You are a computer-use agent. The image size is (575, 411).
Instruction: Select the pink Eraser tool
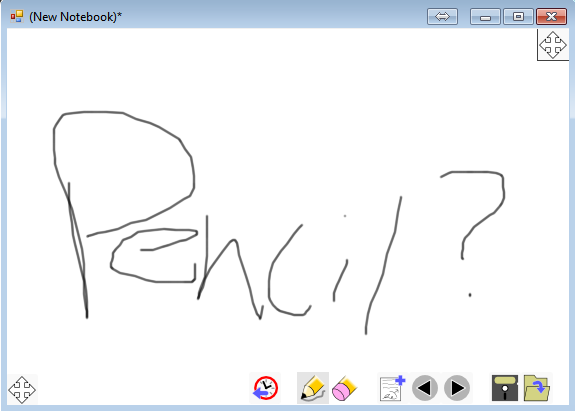345,388
